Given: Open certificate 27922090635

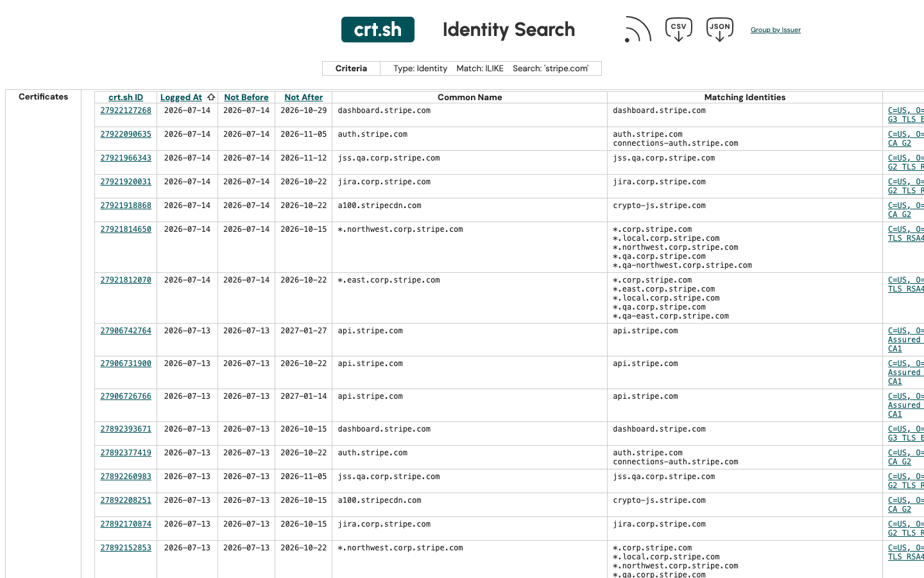Looking at the screenshot, I should coord(126,134).
